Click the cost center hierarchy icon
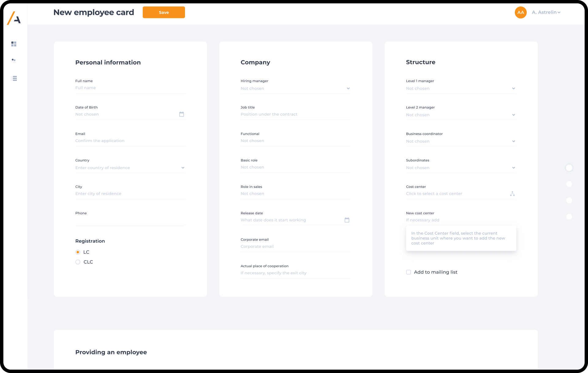588x373 pixels. click(x=512, y=194)
